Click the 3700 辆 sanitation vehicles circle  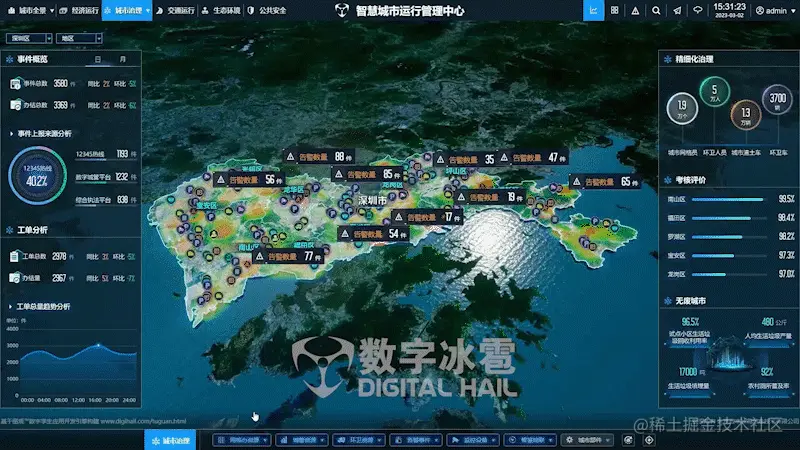pyautogui.click(x=778, y=99)
